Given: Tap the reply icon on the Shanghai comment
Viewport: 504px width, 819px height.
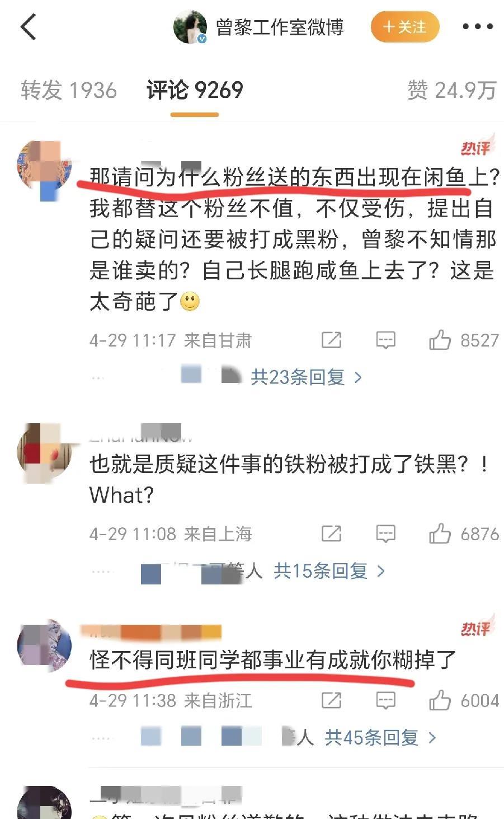Looking at the screenshot, I should coord(385,534).
